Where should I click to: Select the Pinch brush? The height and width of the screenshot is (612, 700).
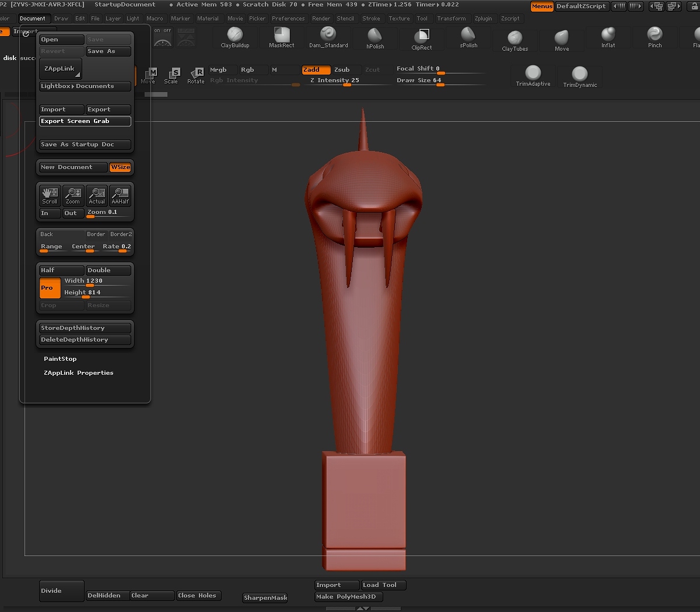pos(655,37)
